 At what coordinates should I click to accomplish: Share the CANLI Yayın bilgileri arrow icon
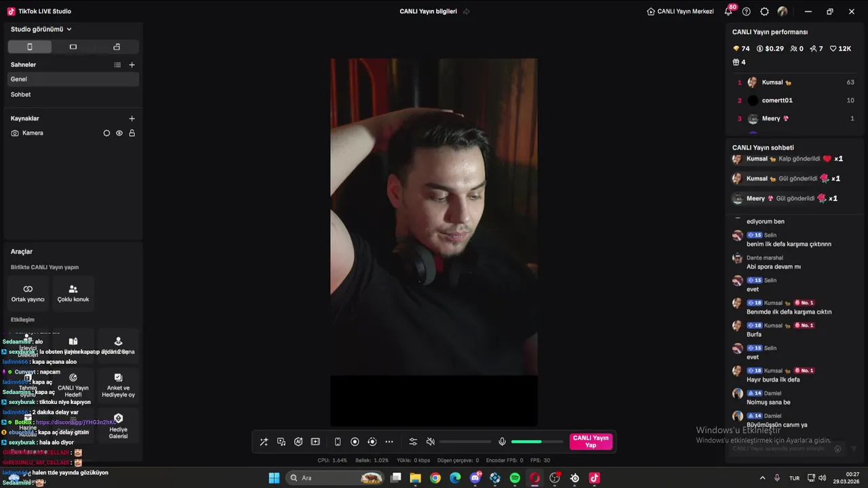pyautogui.click(x=467, y=12)
